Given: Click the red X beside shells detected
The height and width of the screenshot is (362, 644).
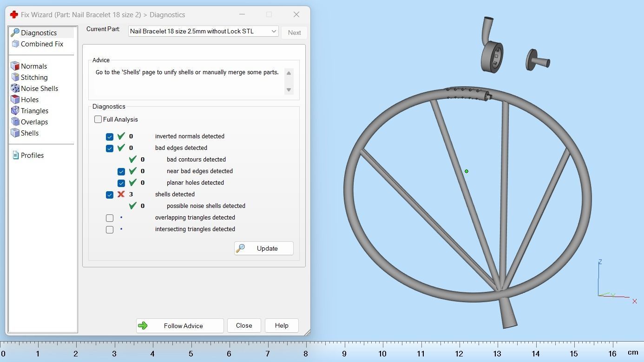Looking at the screenshot, I should point(121,194).
